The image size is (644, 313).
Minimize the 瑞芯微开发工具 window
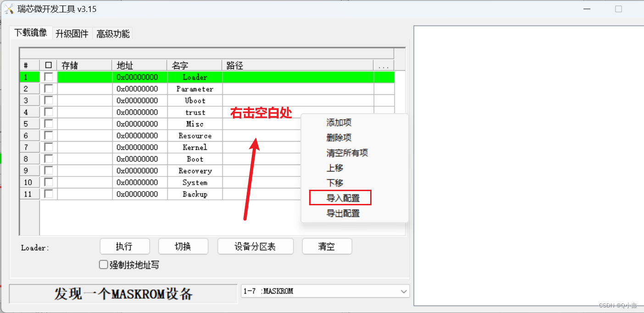(x=587, y=9)
